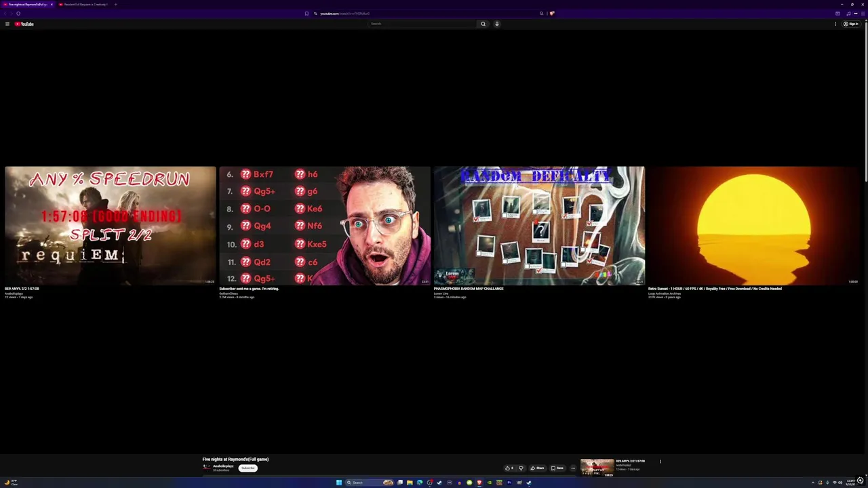Viewport: 868px width, 488px height.
Task: Open the Loop Animation Archives channel link
Action: pos(665,293)
